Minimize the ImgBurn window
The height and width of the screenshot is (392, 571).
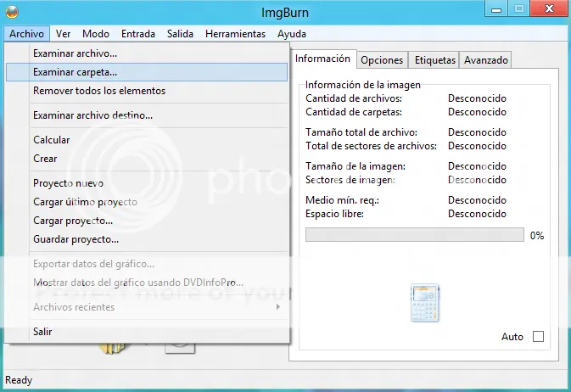point(496,8)
